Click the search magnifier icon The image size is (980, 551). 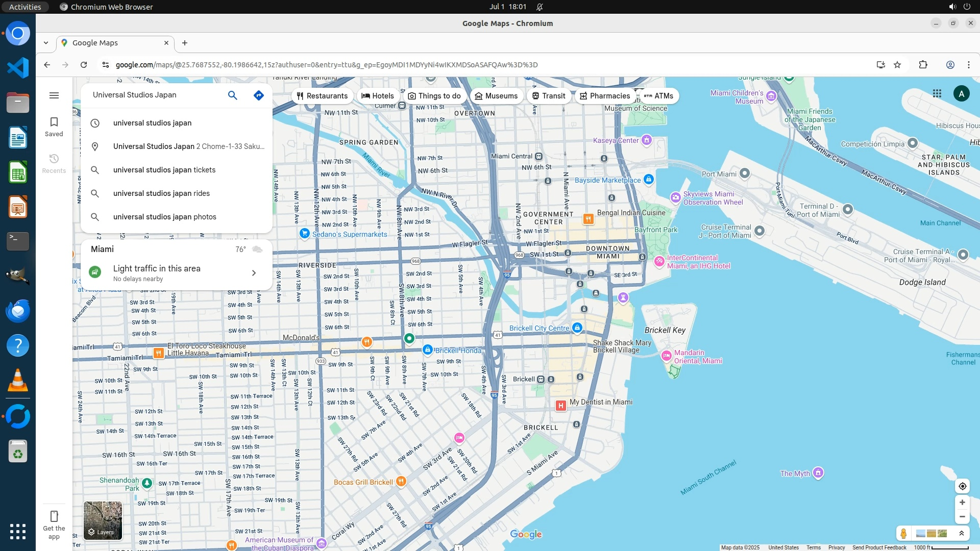click(x=232, y=95)
